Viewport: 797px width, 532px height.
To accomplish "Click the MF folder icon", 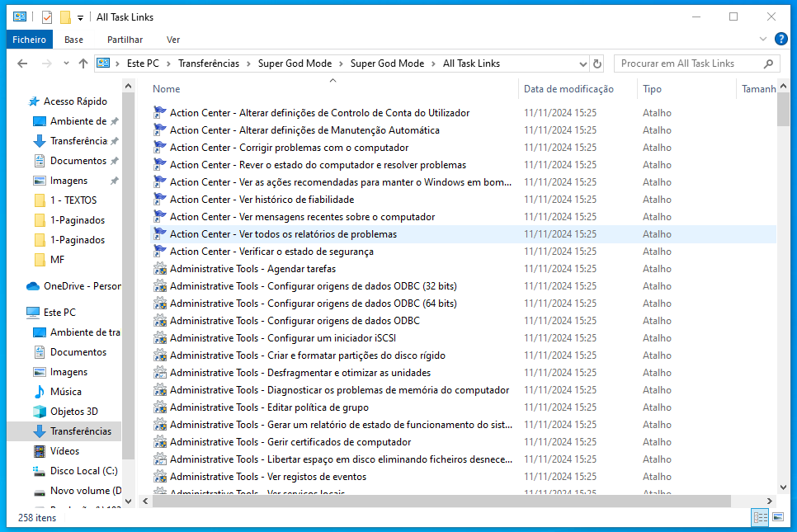I will (x=39, y=260).
